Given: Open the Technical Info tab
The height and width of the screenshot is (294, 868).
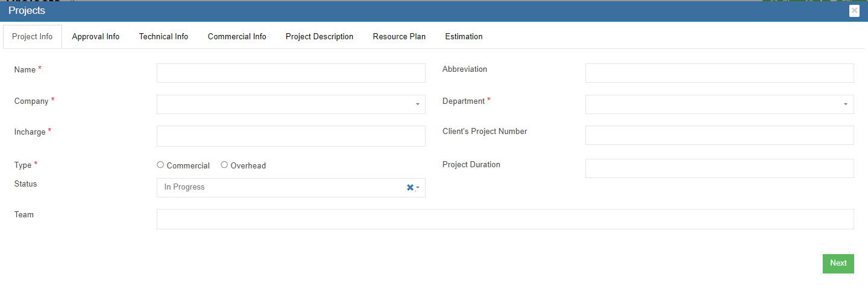Looking at the screenshot, I should 163,37.
